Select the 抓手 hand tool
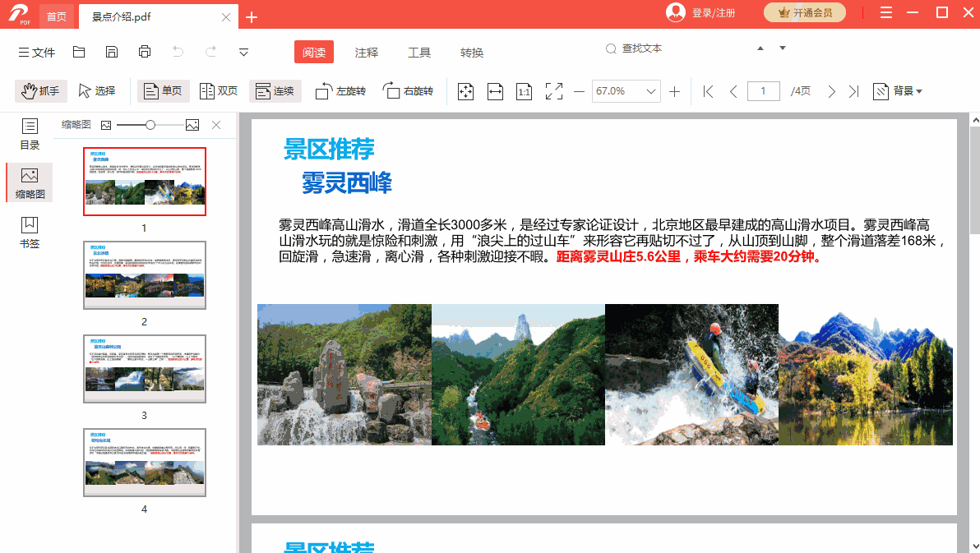Image resolution: width=980 pixels, height=553 pixels. coord(41,90)
